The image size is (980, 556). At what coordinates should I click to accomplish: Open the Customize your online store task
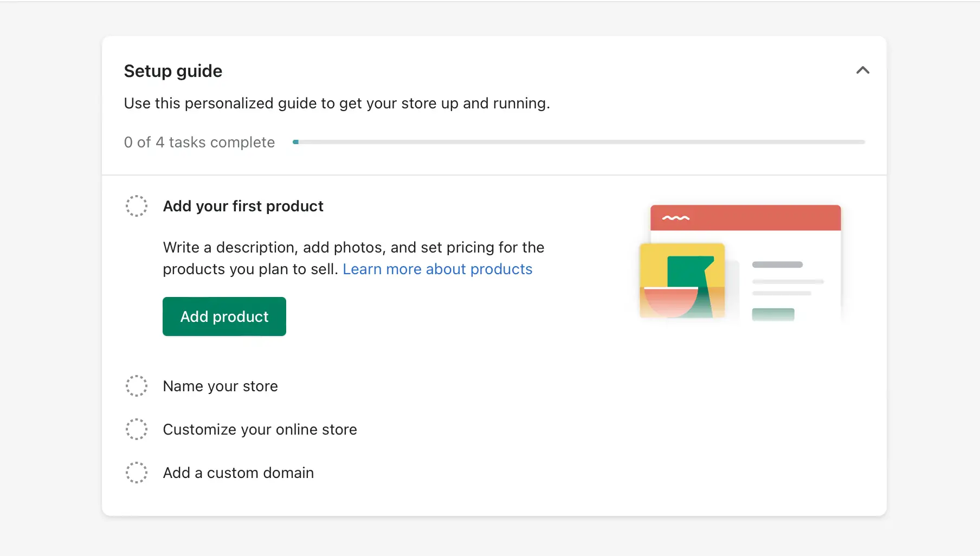(x=260, y=429)
